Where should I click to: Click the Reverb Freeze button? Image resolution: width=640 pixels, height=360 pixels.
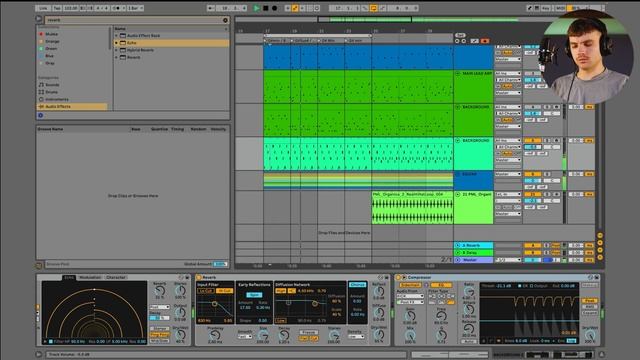(309, 332)
